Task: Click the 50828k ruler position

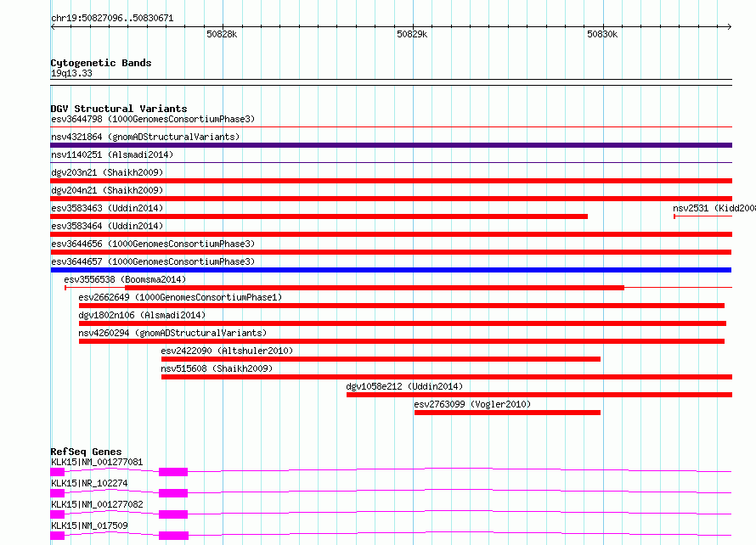Action: [222, 34]
